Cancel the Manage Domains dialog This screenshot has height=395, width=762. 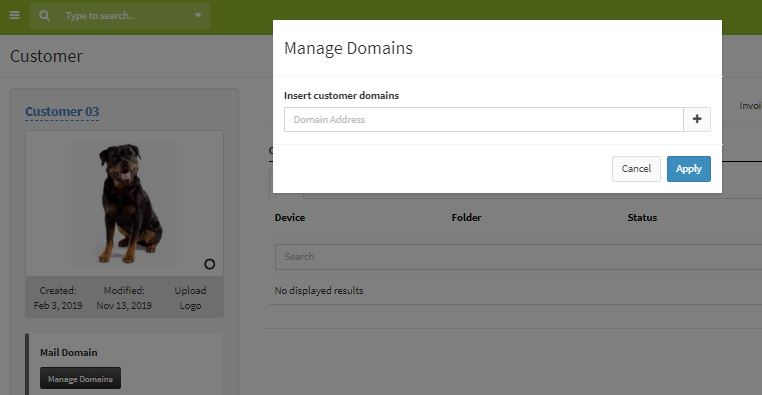coord(636,169)
